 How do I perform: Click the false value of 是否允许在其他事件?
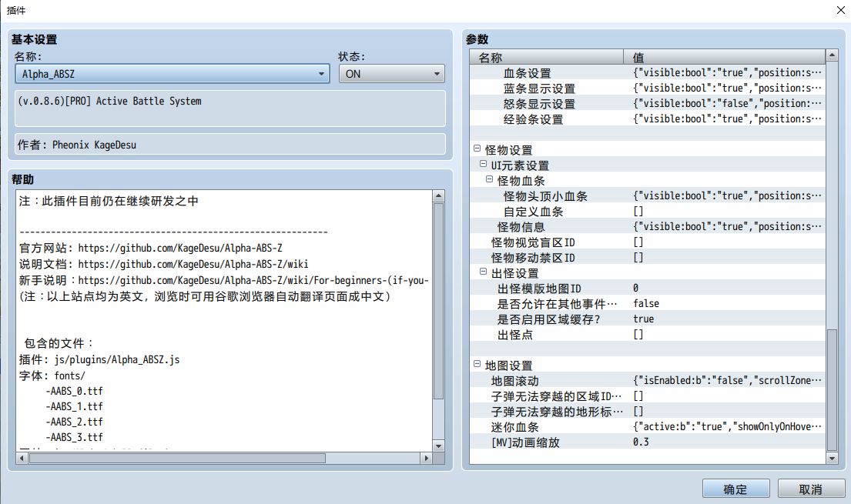tap(646, 303)
